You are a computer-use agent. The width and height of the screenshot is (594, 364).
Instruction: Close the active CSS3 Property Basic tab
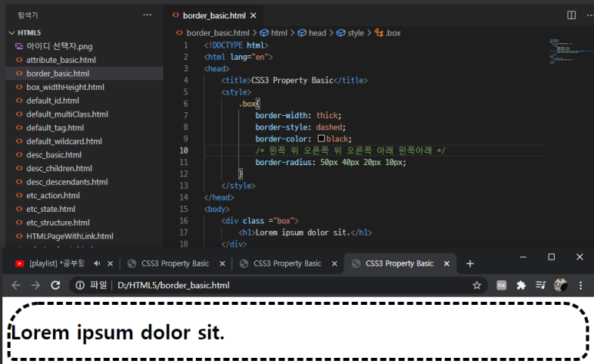pyautogui.click(x=446, y=263)
